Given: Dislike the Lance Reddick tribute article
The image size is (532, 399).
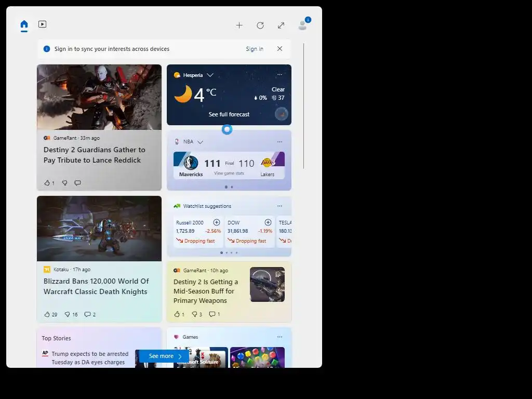Looking at the screenshot, I should (x=64, y=183).
